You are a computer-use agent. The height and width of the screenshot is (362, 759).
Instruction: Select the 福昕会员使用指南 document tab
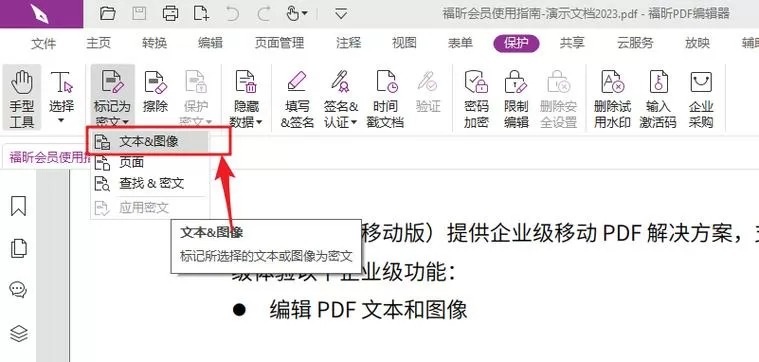click(x=47, y=157)
